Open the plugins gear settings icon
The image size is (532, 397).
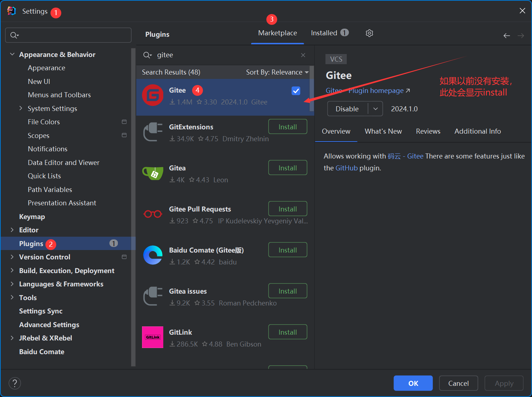pos(369,33)
